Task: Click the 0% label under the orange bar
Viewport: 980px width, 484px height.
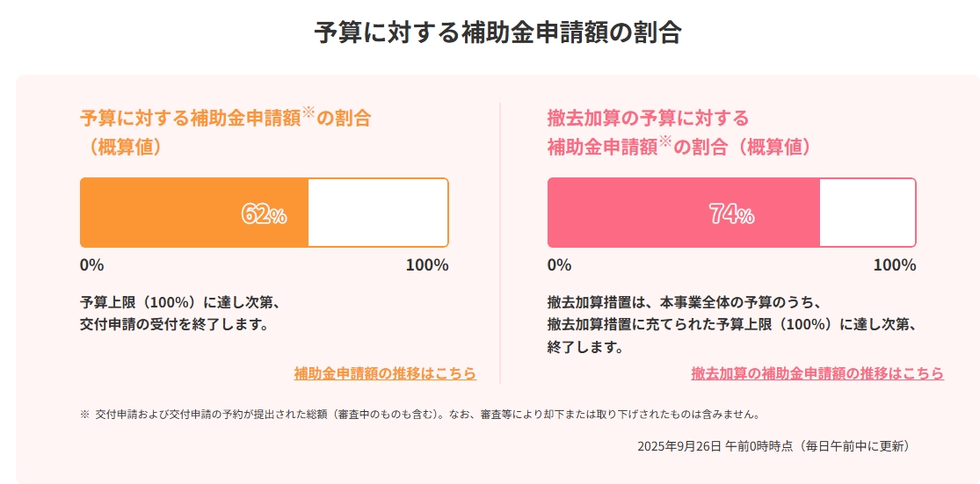Action: [92, 265]
